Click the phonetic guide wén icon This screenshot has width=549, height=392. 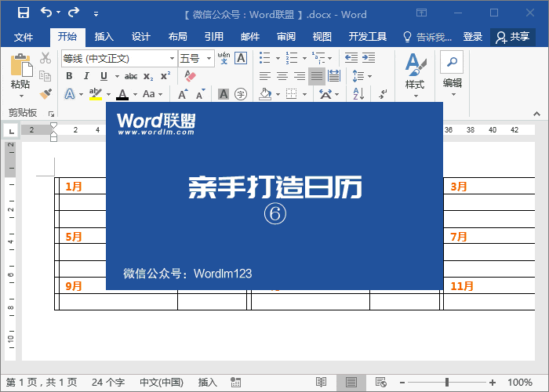224,58
